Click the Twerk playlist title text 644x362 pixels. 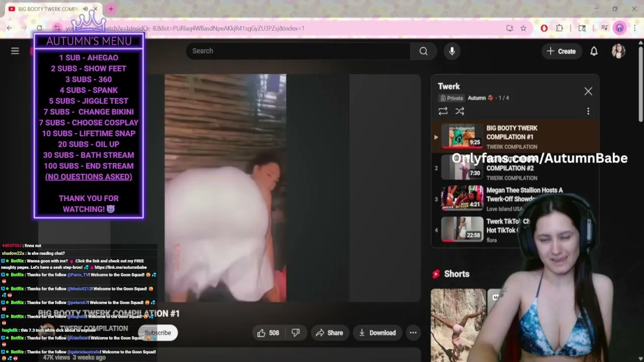click(x=449, y=86)
